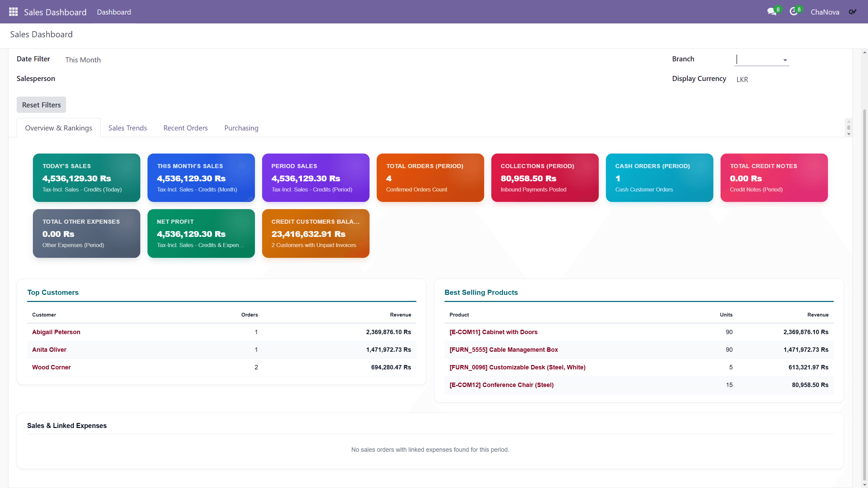
Task: Open the apps grid menu icon
Action: (13, 12)
